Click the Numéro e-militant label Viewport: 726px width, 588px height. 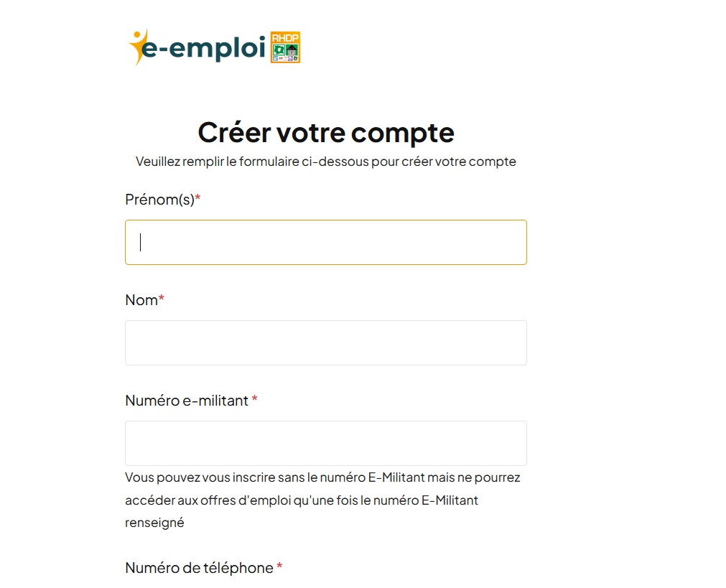click(x=187, y=401)
